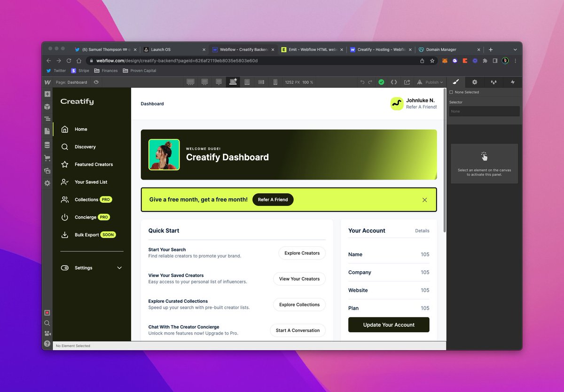Screen dimensions: 564x392
Task: Open the Page: Dashboard selector
Action: pos(71,82)
